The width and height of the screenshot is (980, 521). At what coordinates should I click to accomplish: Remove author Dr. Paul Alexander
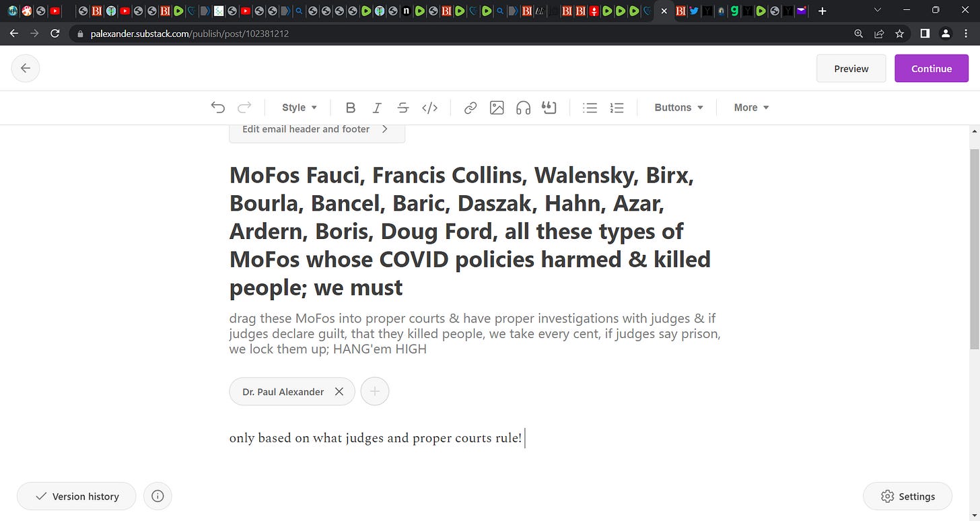click(x=339, y=392)
